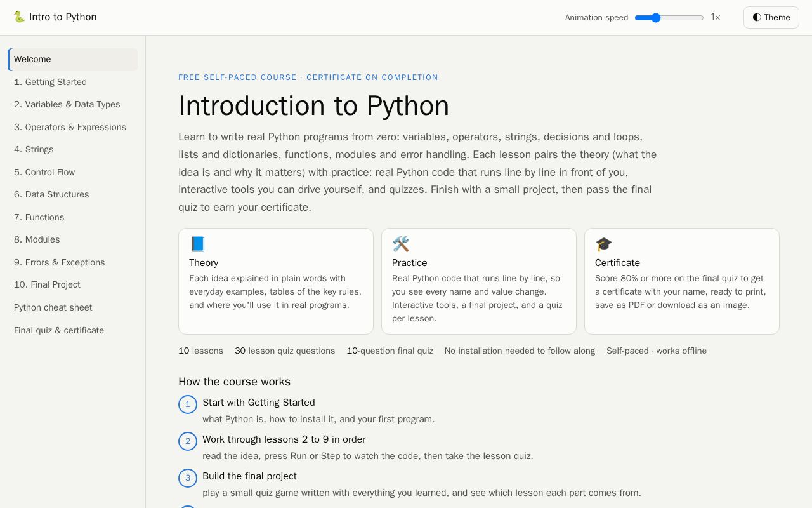Click the step 3 circle icon
The image size is (812, 508).
coord(188,478)
